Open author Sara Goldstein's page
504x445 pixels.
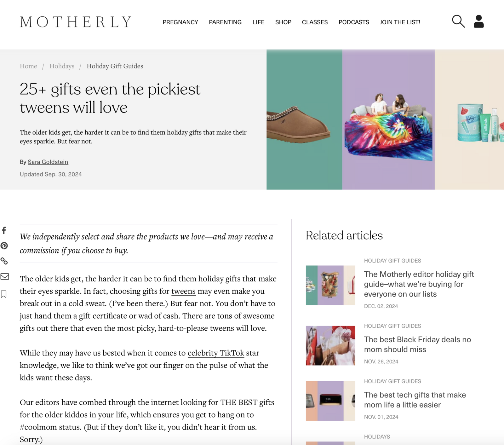48,162
